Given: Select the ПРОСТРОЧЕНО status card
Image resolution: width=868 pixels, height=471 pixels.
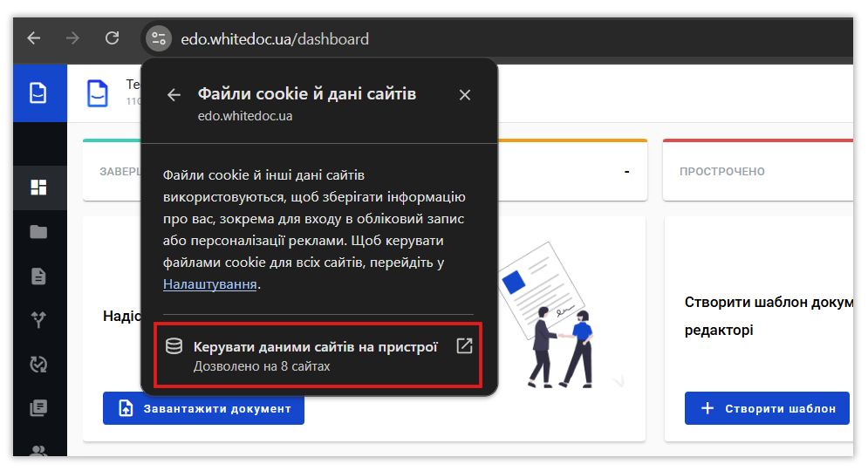Looking at the screenshot, I should tap(758, 170).
